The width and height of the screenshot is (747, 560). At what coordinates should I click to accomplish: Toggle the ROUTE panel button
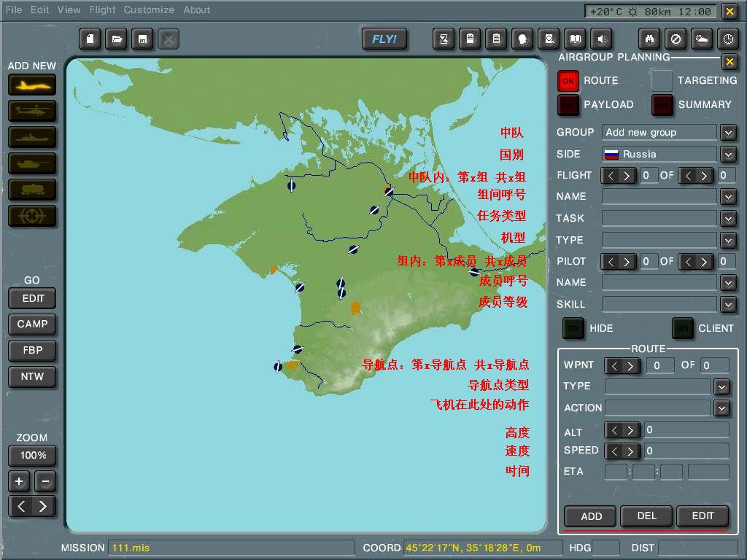pyautogui.click(x=568, y=81)
